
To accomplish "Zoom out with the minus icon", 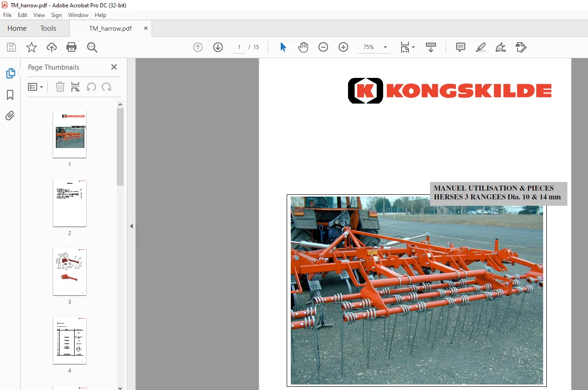I will (323, 47).
